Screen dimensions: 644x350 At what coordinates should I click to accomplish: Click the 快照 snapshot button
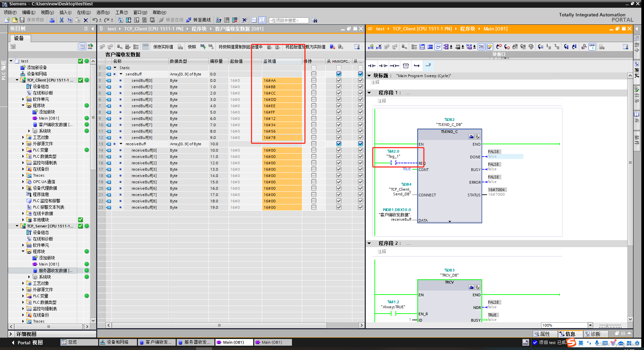click(x=192, y=47)
